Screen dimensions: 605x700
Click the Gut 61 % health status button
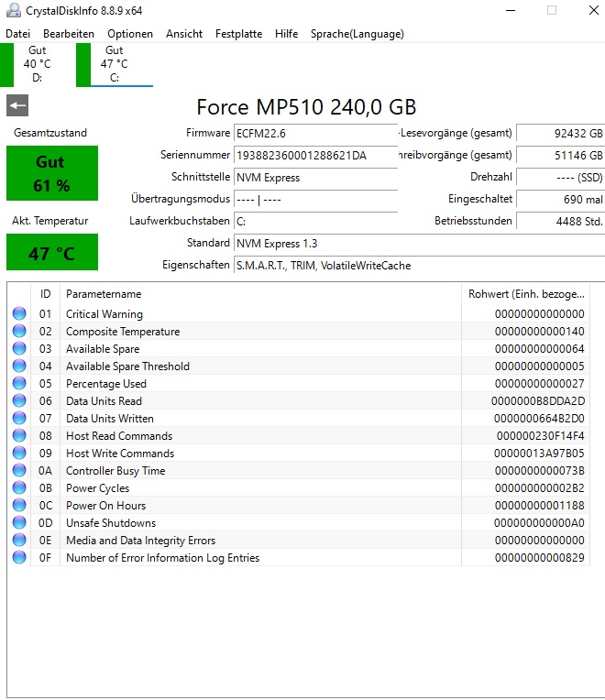point(52,173)
